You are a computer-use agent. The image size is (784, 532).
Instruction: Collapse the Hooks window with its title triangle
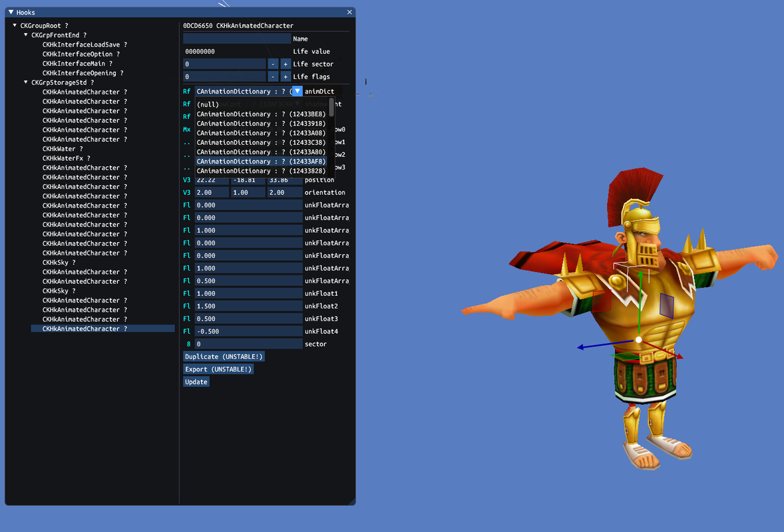point(11,12)
